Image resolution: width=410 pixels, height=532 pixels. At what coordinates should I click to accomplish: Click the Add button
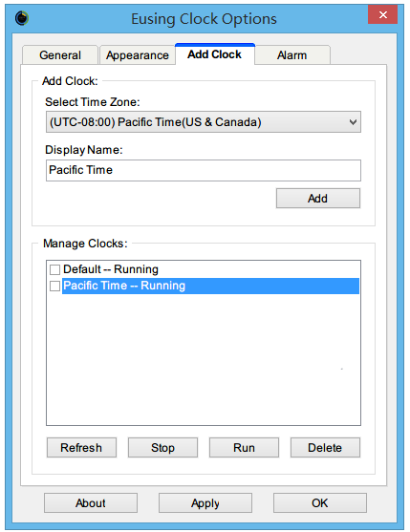[x=317, y=198]
